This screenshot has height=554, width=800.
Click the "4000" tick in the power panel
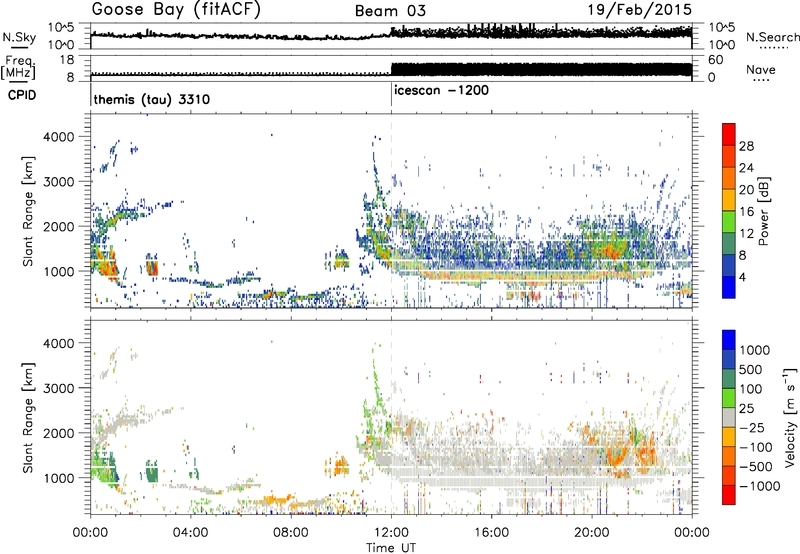tap(59, 137)
